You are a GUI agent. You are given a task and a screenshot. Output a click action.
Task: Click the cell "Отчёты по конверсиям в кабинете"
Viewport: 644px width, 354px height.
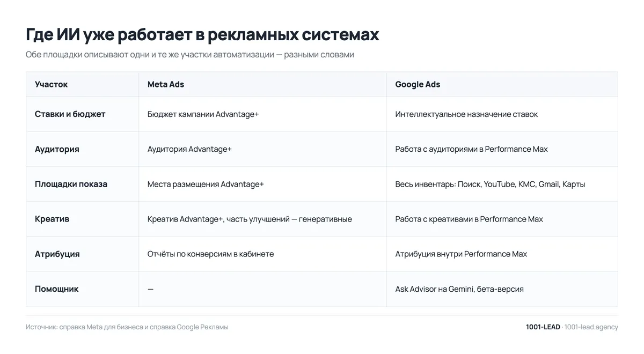(x=210, y=254)
